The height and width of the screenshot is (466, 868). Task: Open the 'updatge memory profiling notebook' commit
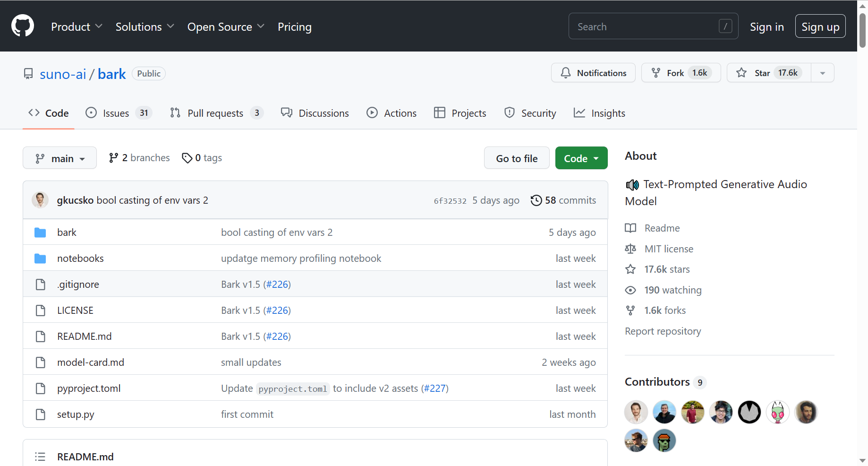point(301,259)
